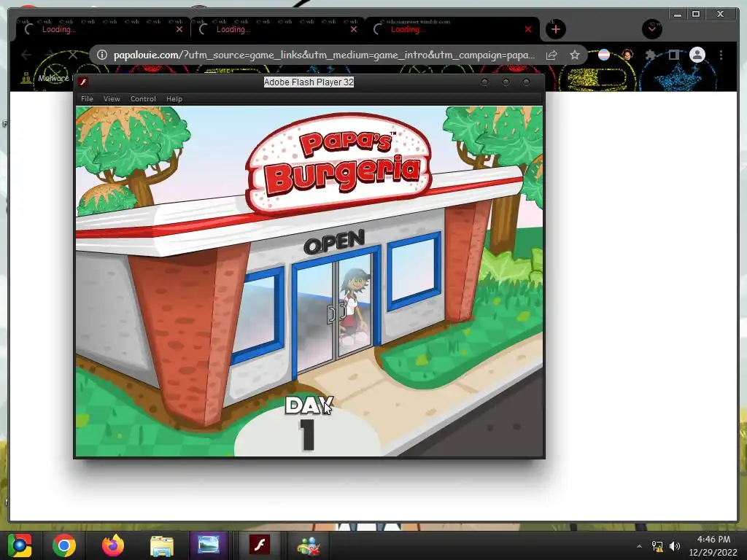Open the Chrome profile avatar button
The image size is (747, 560).
(x=697, y=55)
